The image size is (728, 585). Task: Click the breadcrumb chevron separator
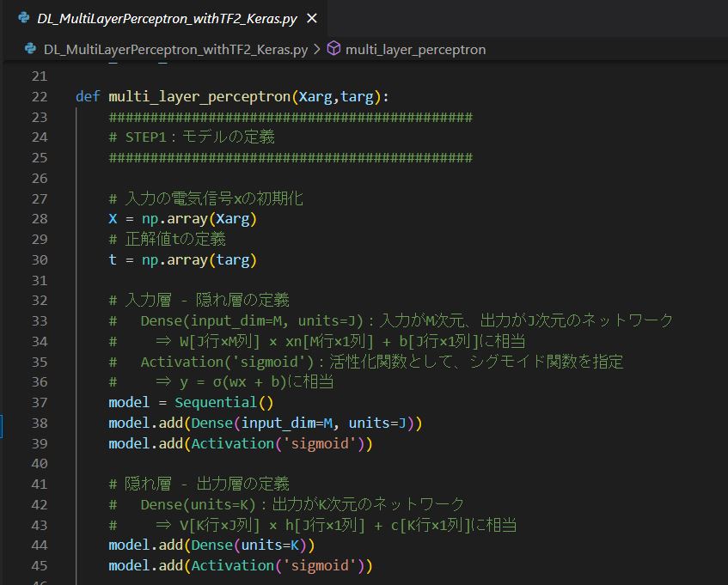tap(317, 49)
